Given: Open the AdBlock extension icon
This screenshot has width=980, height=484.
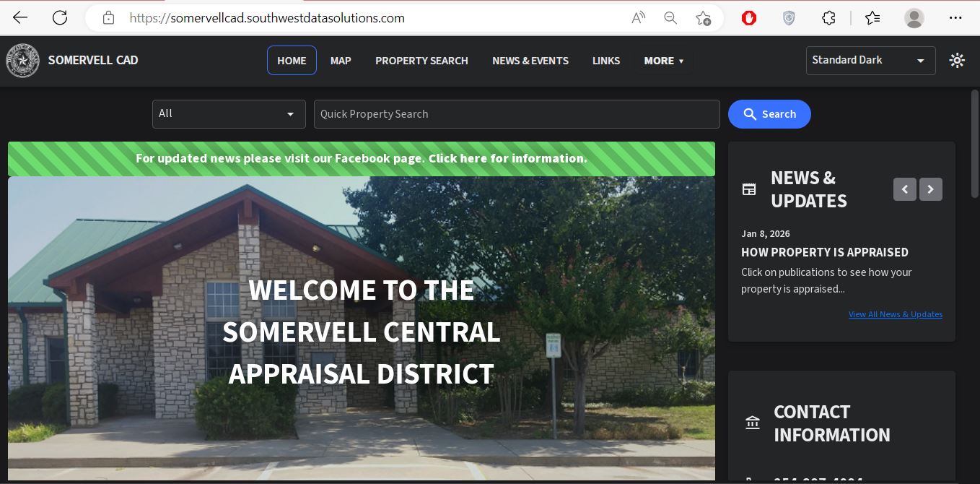Looking at the screenshot, I should click(x=749, y=18).
